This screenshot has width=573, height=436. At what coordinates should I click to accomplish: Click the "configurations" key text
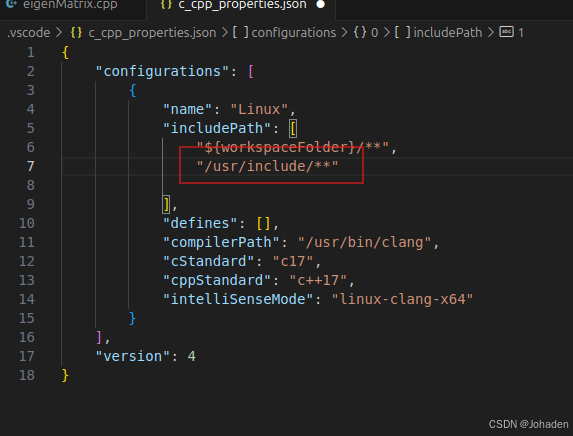pyautogui.click(x=162, y=71)
